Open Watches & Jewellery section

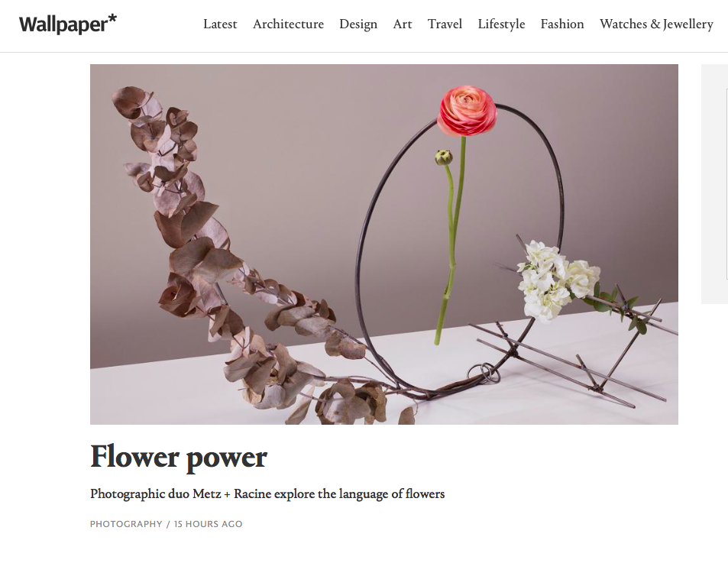[656, 24]
